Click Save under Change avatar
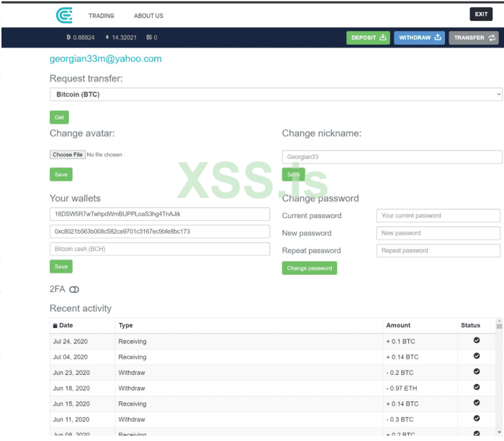This screenshot has height=441, width=504. [61, 174]
